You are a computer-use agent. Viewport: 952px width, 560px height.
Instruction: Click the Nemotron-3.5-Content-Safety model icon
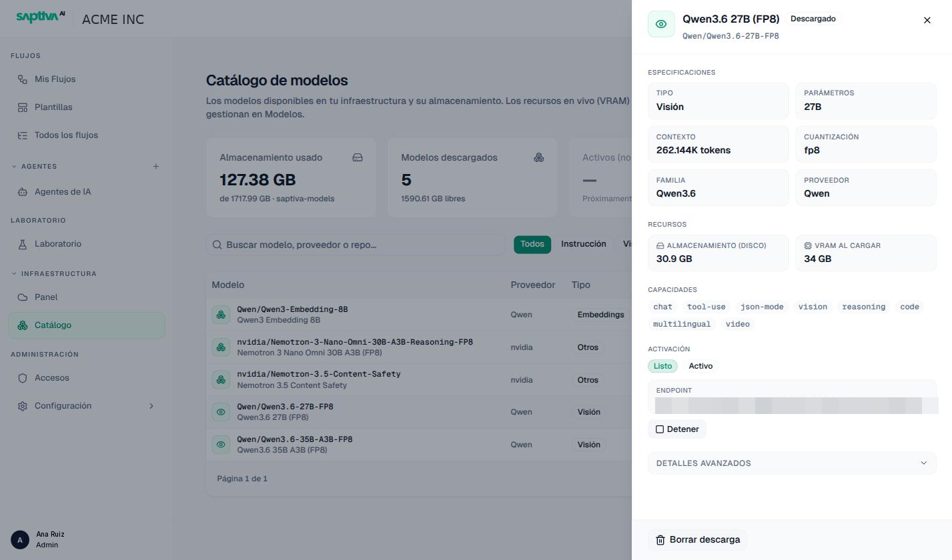coord(221,380)
